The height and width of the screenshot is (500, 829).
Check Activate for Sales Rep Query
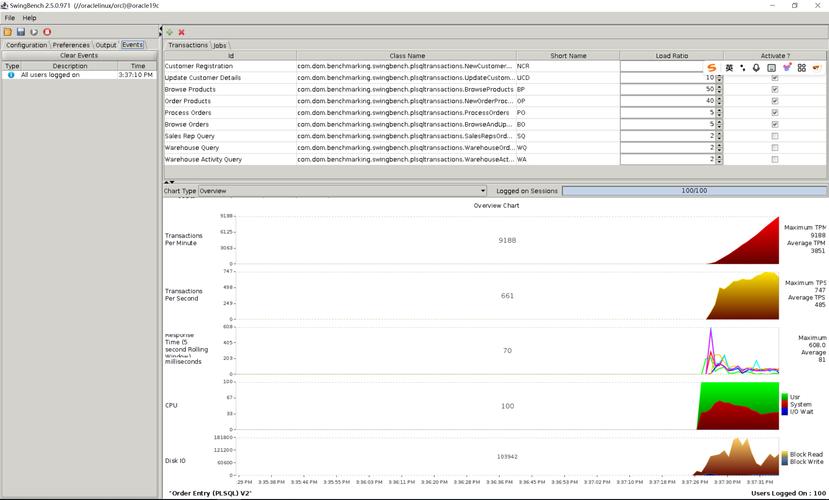coord(775,136)
